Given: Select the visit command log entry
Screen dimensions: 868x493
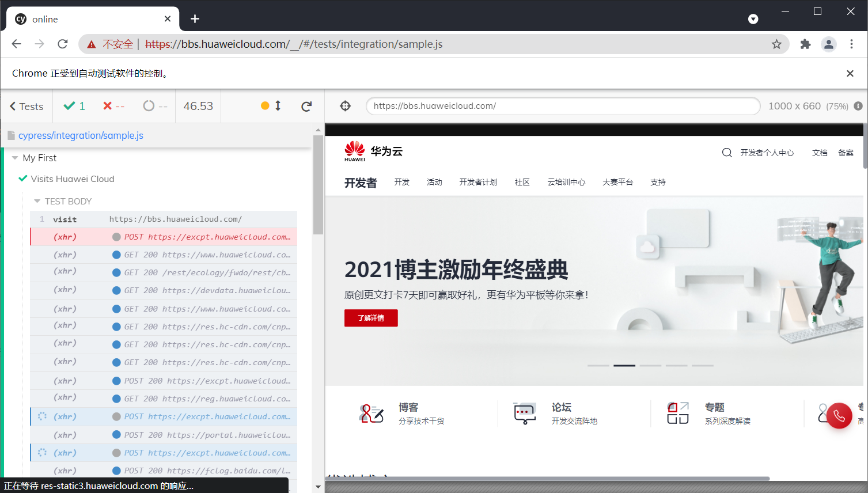Looking at the screenshot, I should click(x=164, y=219).
